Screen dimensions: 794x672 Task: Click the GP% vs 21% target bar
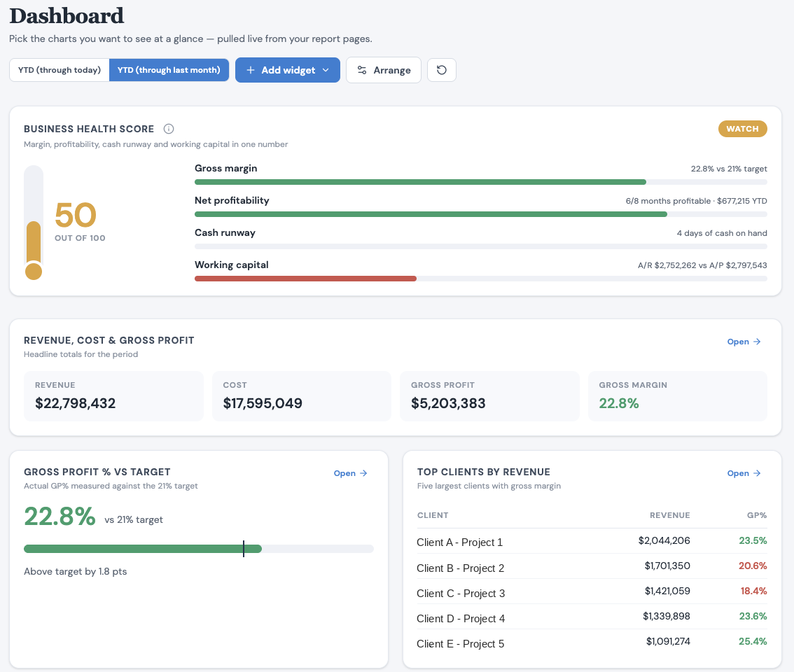(199, 549)
